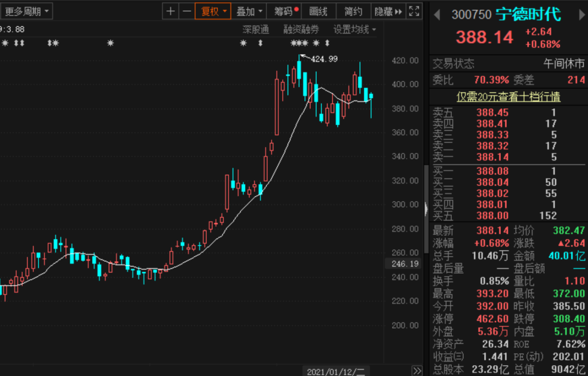The image size is (588, 376).
Task: Click stock name 宁德时代
Action: pyautogui.click(x=529, y=14)
